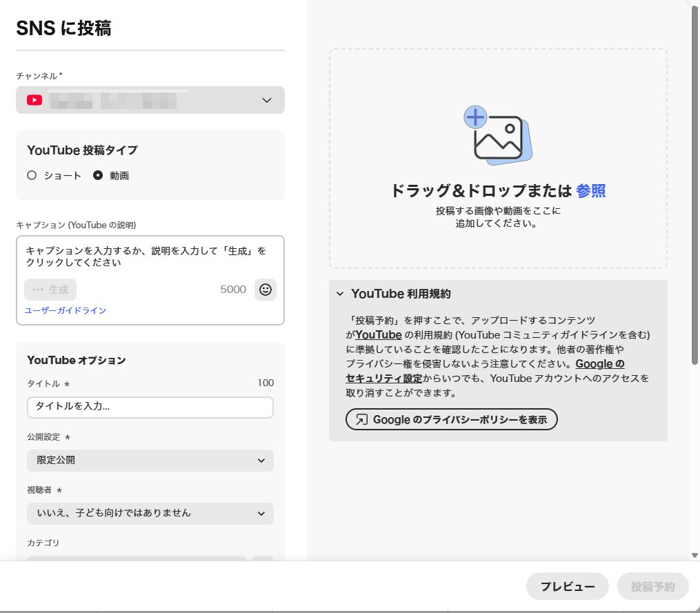Click the scroll down arrow
The image size is (700, 613).
tap(694, 555)
